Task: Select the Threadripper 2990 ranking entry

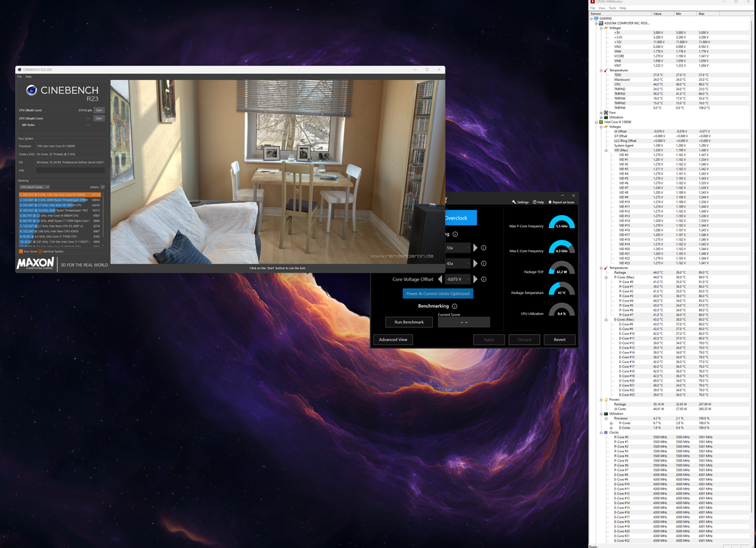Action: click(x=60, y=200)
